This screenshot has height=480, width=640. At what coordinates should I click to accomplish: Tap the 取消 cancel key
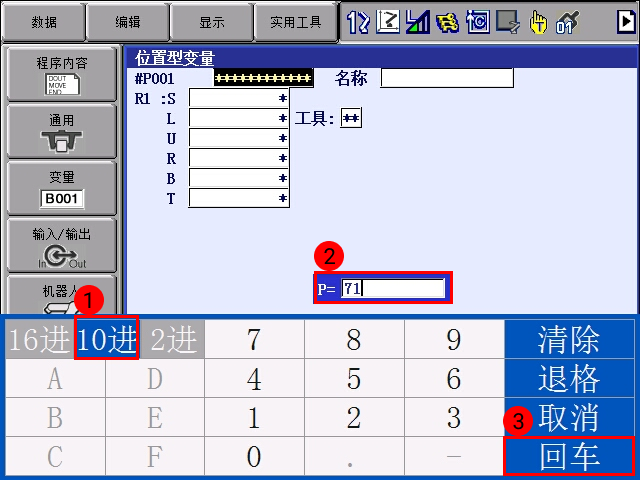569,417
